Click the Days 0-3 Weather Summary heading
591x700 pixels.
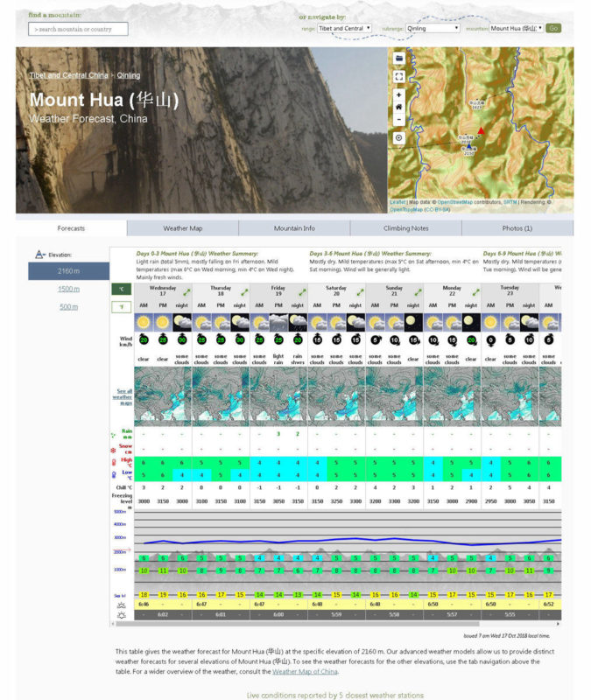click(197, 253)
